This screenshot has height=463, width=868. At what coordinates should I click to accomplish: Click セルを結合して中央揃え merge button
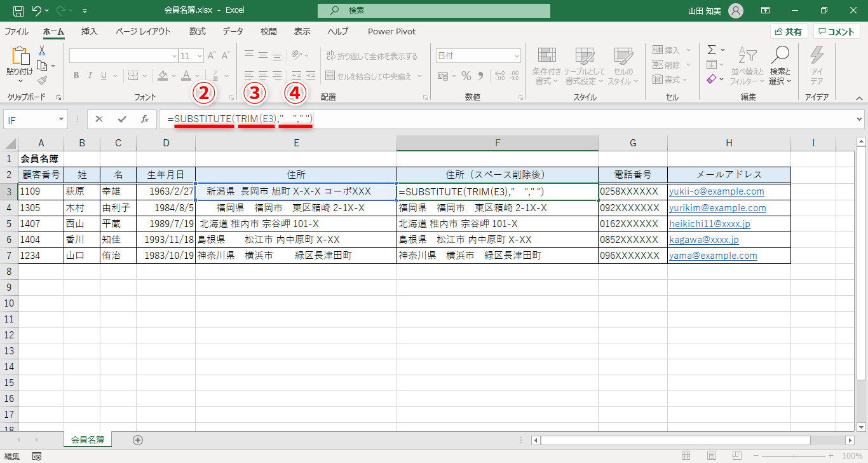[369, 76]
